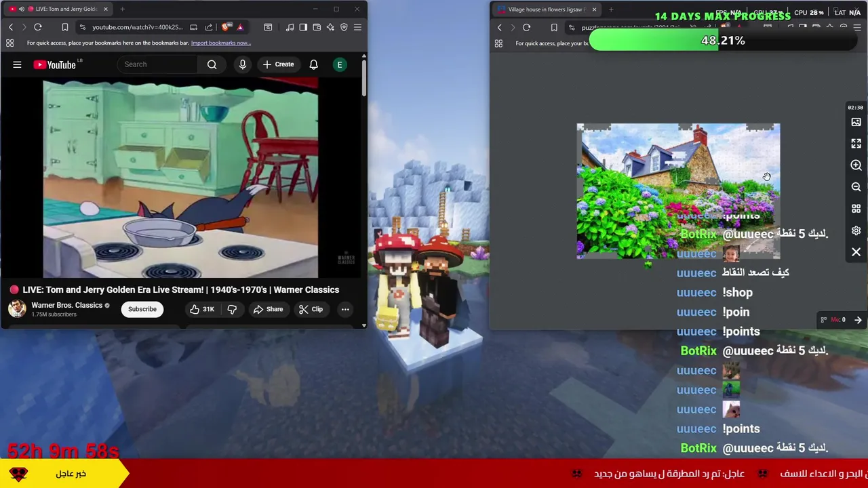Open Brave Rewards triangle icon
The width and height of the screenshot is (868, 488).
pos(240,27)
